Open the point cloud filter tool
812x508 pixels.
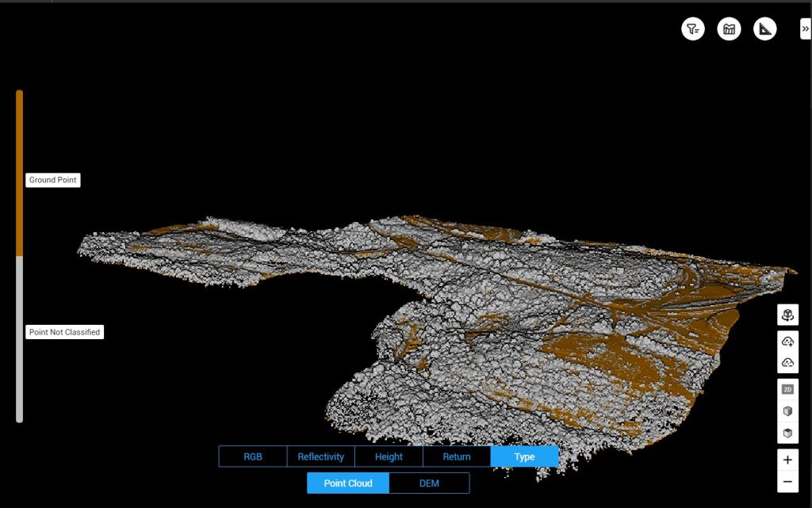pyautogui.click(x=693, y=29)
